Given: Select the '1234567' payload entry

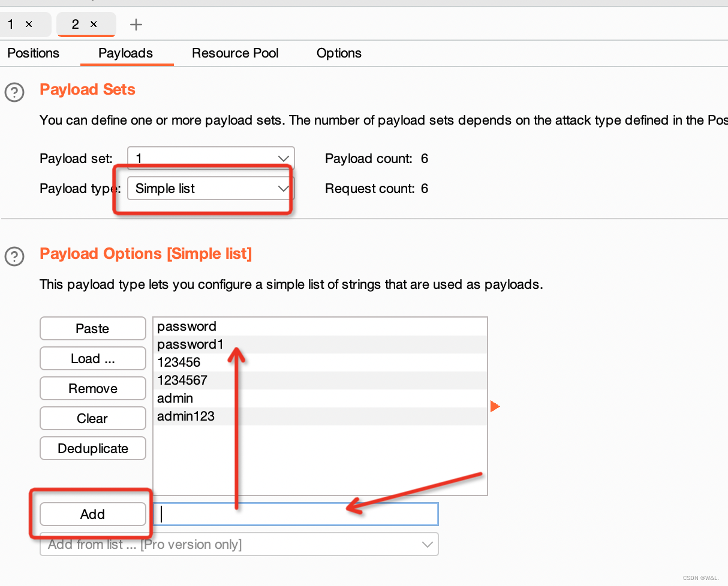Looking at the screenshot, I should coord(320,380).
